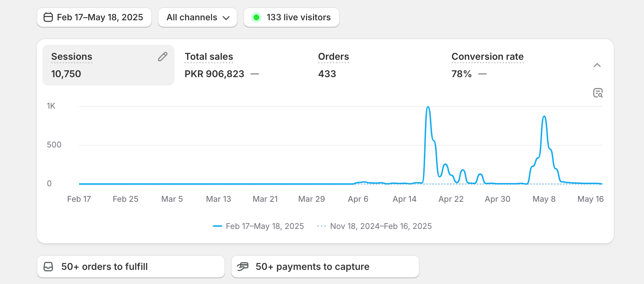Viewport: 644px width, 284px height.
Task: View 133 live visitors
Action: tap(298, 17)
